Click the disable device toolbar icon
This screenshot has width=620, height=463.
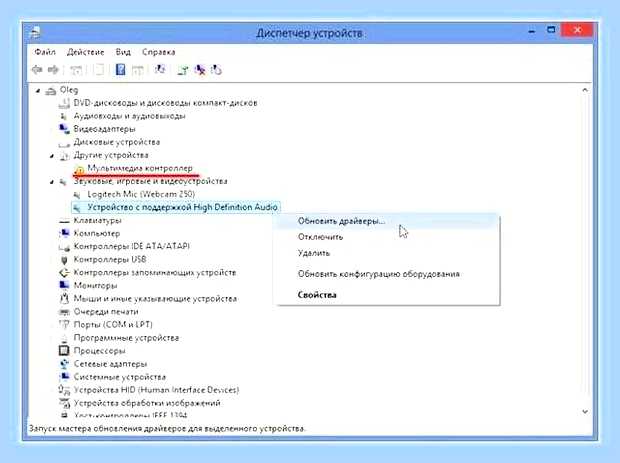click(x=216, y=70)
